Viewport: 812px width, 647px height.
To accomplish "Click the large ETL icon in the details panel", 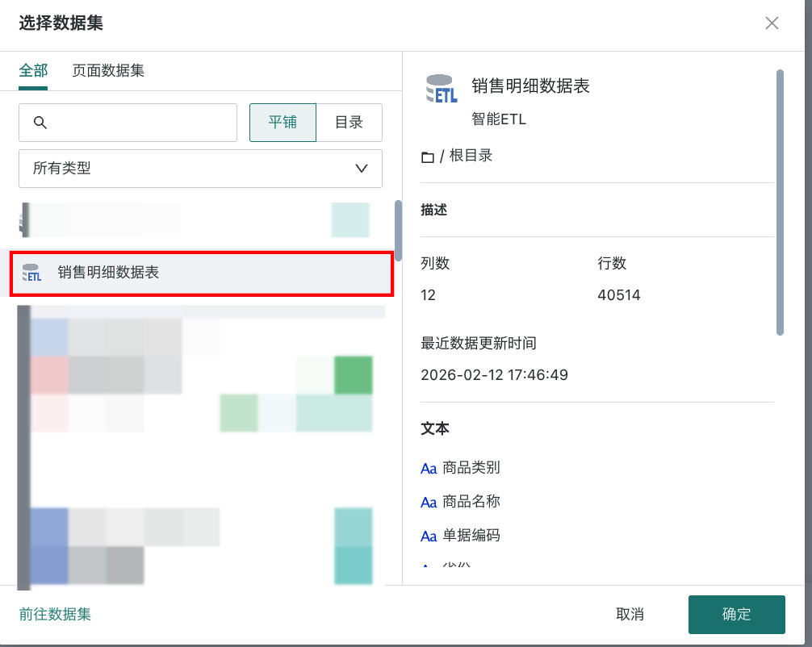I will click(x=441, y=89).
